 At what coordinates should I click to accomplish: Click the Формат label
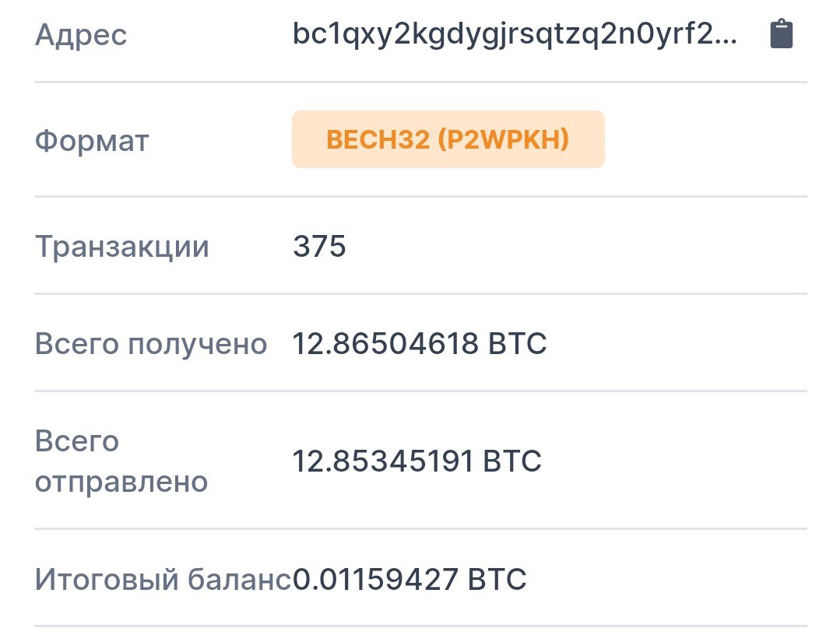pos(92,141)
